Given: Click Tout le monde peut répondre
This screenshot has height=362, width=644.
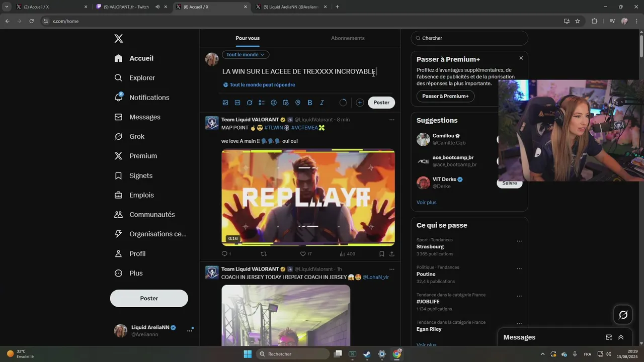Looking at the screenshot, I should coord(259,85).
